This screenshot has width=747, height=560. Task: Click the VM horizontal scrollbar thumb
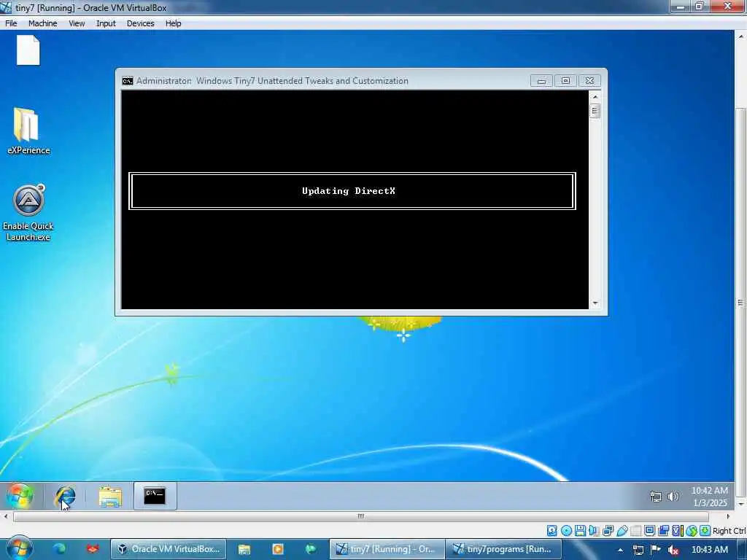pos(361,516)
